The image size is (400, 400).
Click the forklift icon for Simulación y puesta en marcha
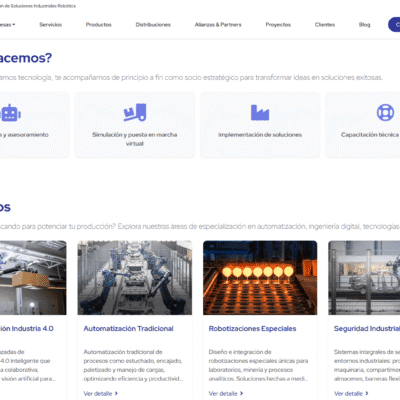[x=135, y=112]
